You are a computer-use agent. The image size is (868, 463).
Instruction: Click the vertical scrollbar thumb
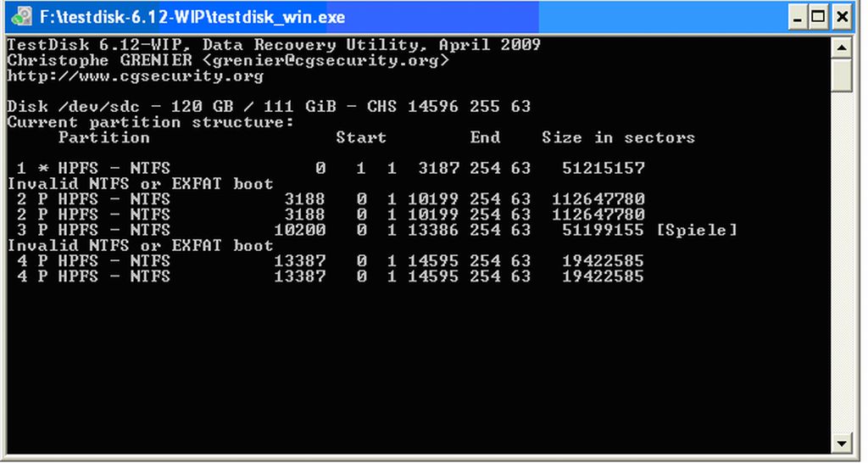coord(842,75)
